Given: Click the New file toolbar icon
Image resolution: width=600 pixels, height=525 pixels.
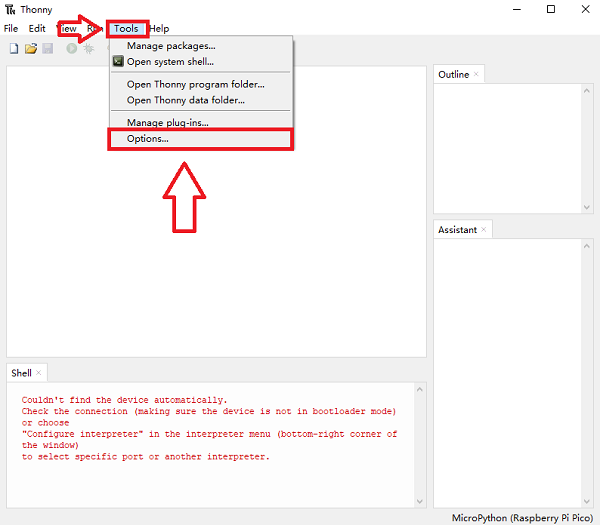Looking at the screenshot, I should click(x=14, y=49).
